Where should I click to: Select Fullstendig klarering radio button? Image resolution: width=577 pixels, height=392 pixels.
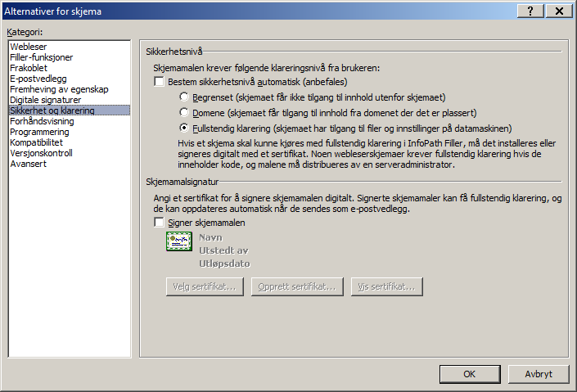tap(183, 128)
